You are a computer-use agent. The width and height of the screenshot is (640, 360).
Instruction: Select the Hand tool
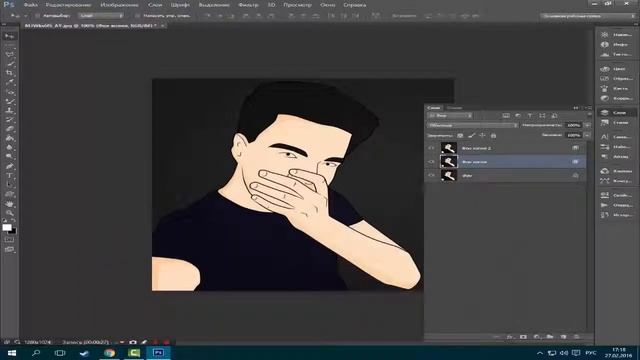coord(9,204)
